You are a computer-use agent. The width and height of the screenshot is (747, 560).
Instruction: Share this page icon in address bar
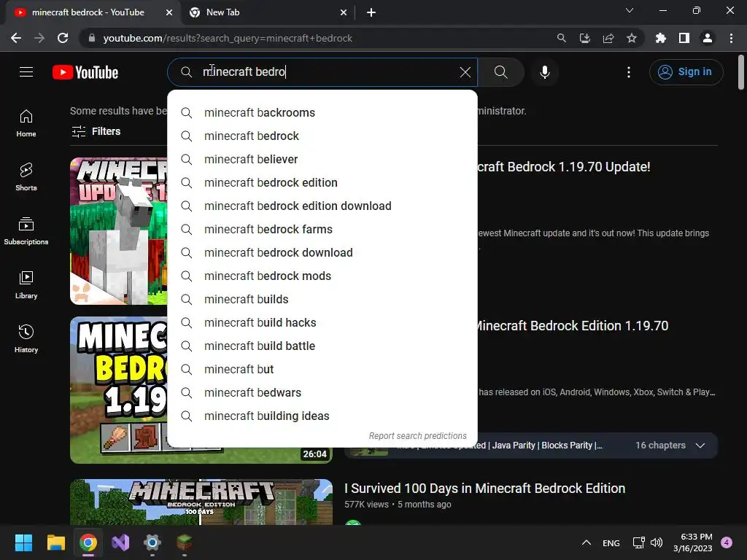pyautogui.click(x=608, y=38)
